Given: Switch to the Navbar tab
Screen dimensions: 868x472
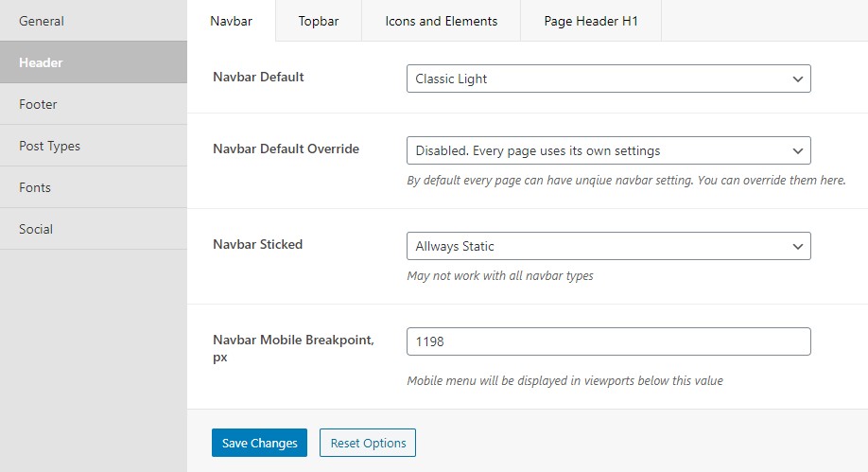Looking at the screenshot, I should point(232,21).
